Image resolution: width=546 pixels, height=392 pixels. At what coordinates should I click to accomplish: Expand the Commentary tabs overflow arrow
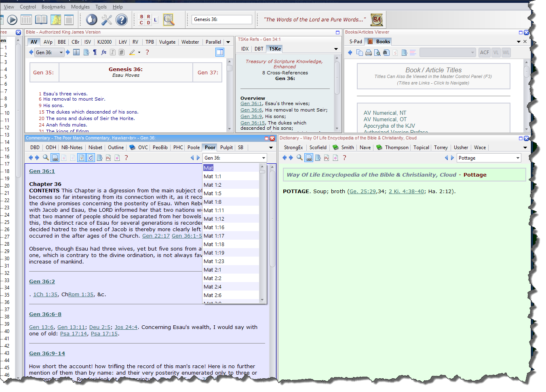tap(271, 148)
